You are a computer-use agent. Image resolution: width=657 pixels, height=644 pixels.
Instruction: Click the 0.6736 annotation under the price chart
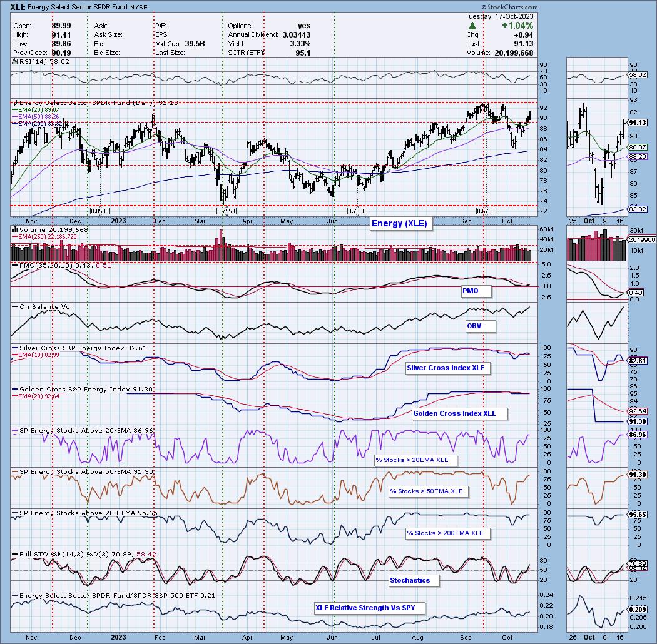click(486, 211)
